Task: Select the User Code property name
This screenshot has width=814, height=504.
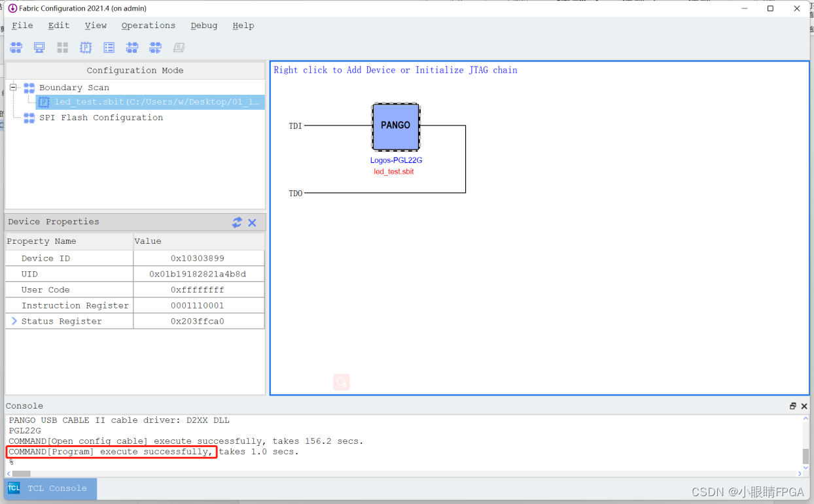Action: 45,290
